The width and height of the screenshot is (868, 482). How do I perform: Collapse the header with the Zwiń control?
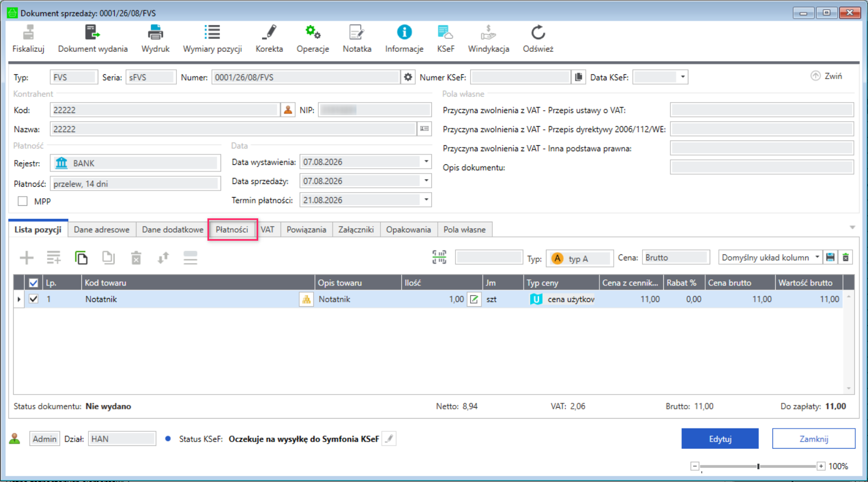(x=827, y=76)
